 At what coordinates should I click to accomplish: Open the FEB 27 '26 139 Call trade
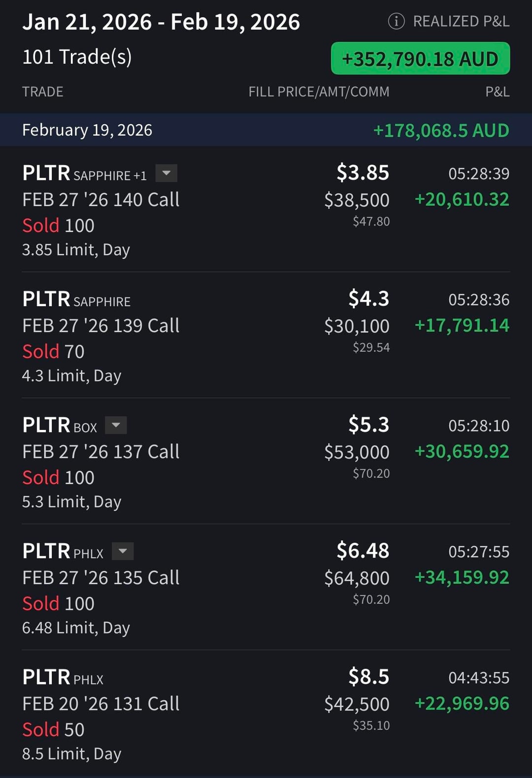point(101,326)
